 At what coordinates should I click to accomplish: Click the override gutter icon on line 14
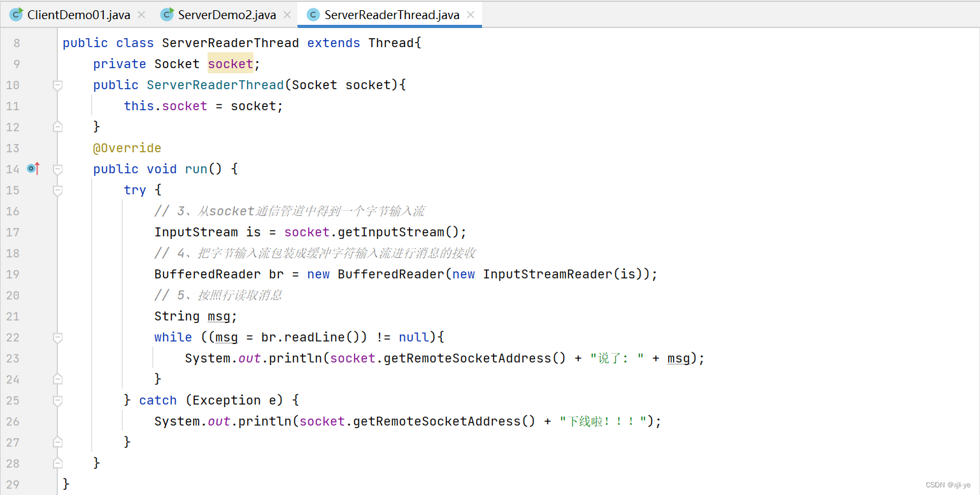[33, 169]
